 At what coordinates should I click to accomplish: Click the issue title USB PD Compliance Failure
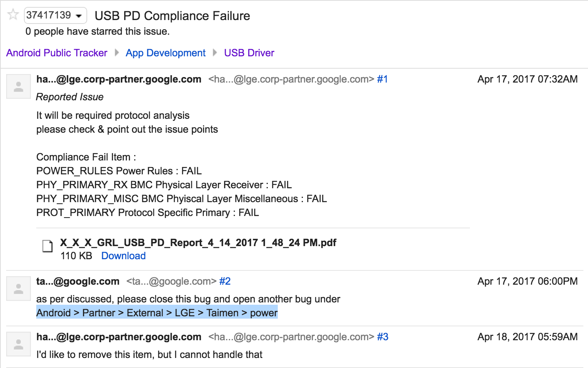click(172, 16)
